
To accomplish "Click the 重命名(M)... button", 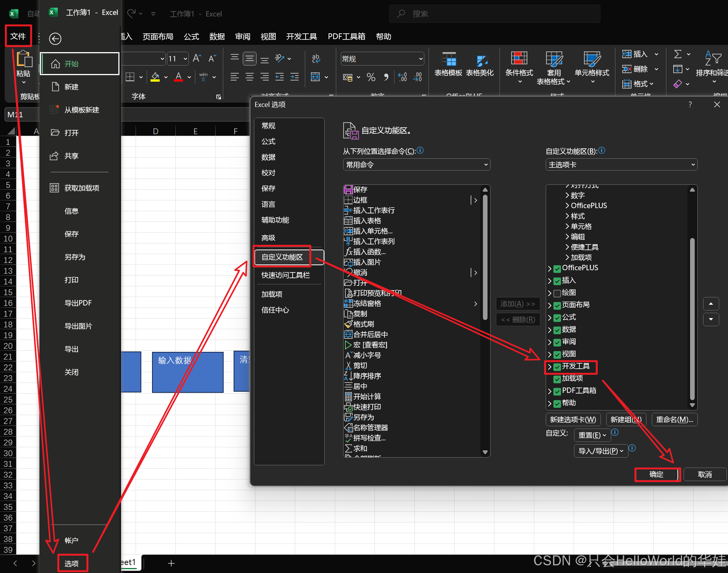I will tap(674, 419).
